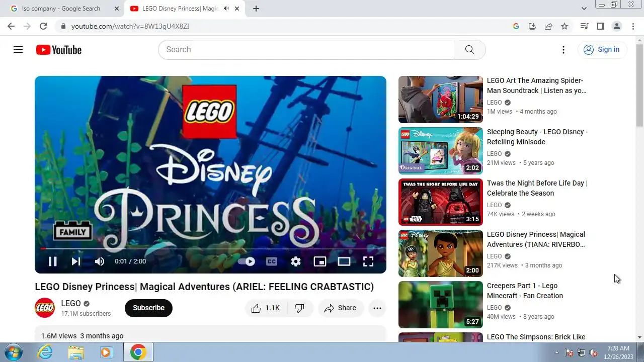Open the LEGO channel avatar
This screenshot has height=362, width=644.
(x=45, y=308)
